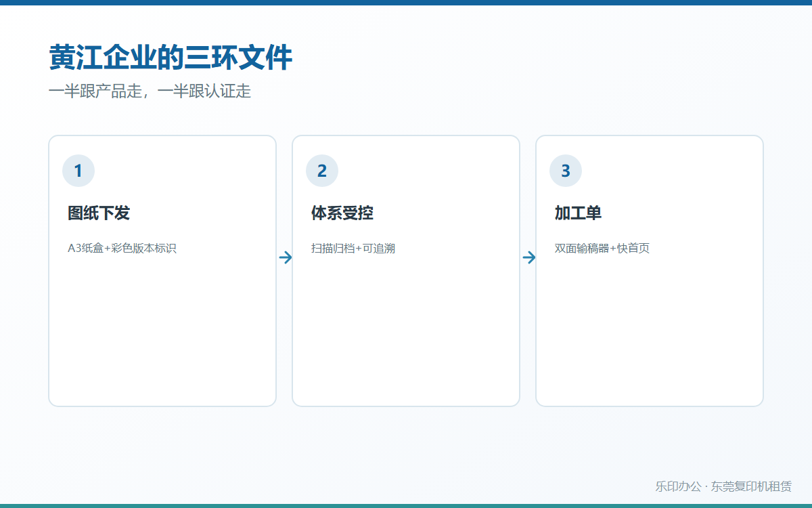This screenshot has height=508, width=812.
Task: Click the text A3纸盒+彩色版本标识
Action: [x=122, y=248]
